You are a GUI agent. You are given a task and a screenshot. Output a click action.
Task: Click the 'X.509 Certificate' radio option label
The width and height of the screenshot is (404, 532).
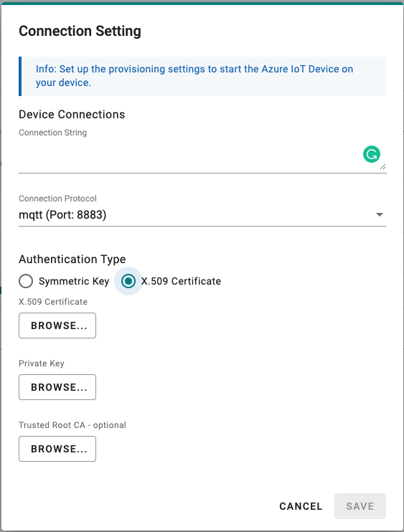coord(181,281)
